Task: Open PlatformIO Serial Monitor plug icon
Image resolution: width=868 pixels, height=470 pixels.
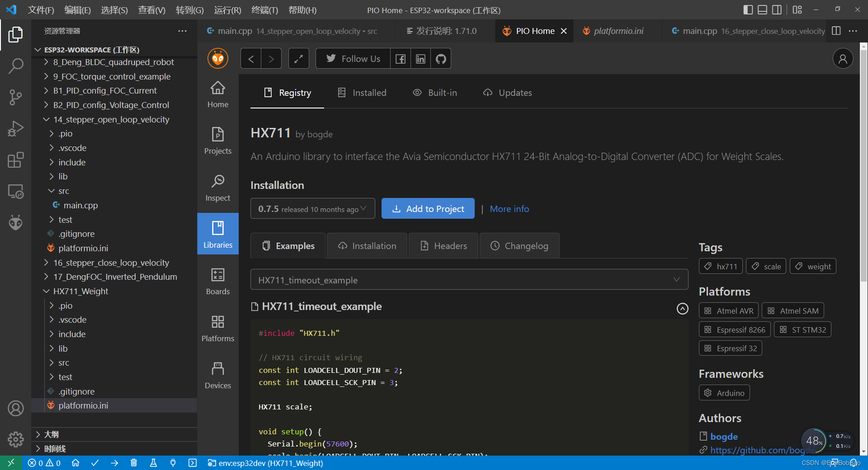Action: point(173,463)
